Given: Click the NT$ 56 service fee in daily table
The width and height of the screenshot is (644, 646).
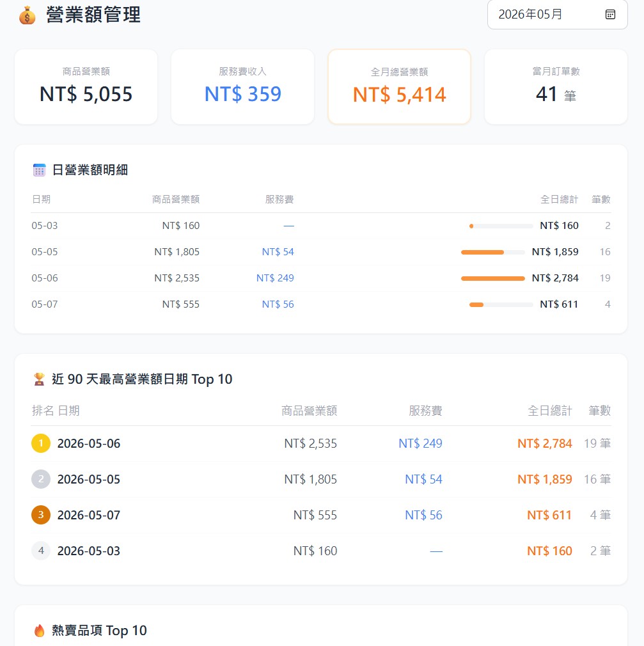Looking at the screenshot, I should pos(278,304).
